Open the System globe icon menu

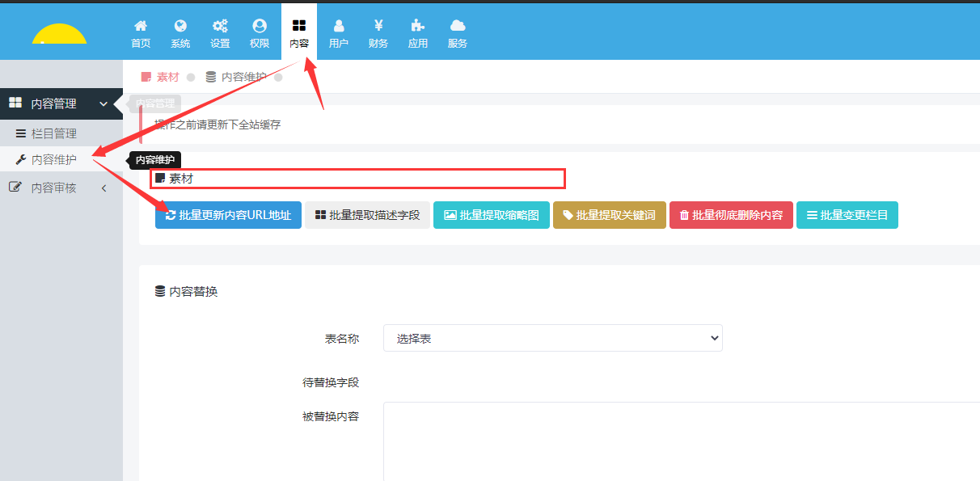[x=180, y=27]
